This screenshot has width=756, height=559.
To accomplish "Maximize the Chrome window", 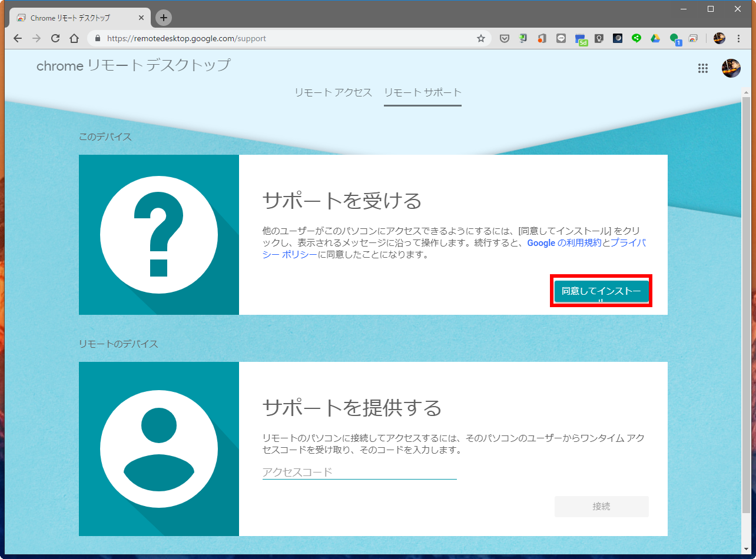I will (711, 9).
